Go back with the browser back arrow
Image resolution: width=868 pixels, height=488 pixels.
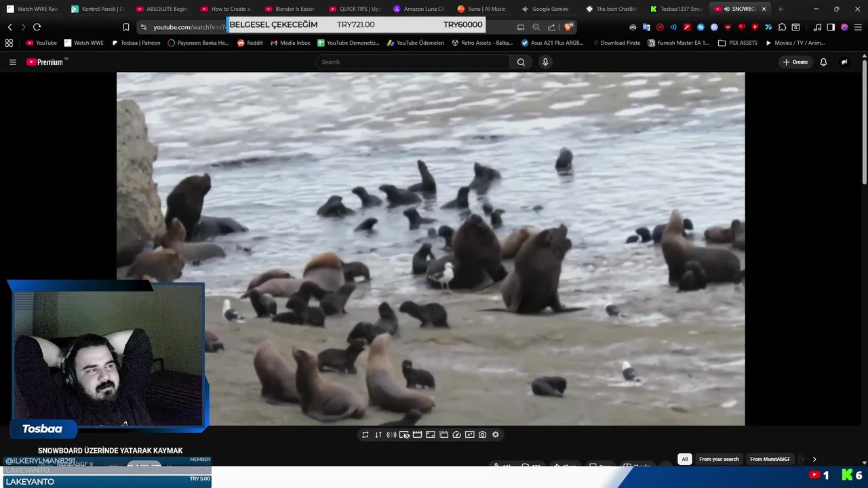click(x=10, y=27)
